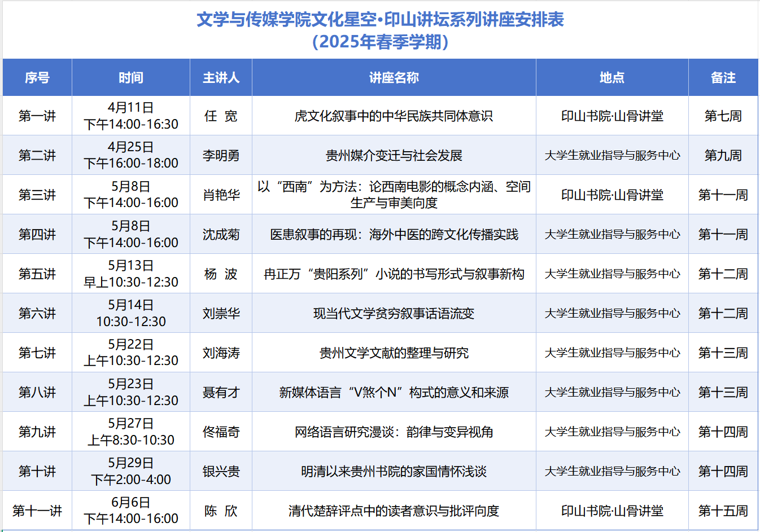Select the 时间 column header
This screenshot has width=760, height=532.
(x=130, y=78)
